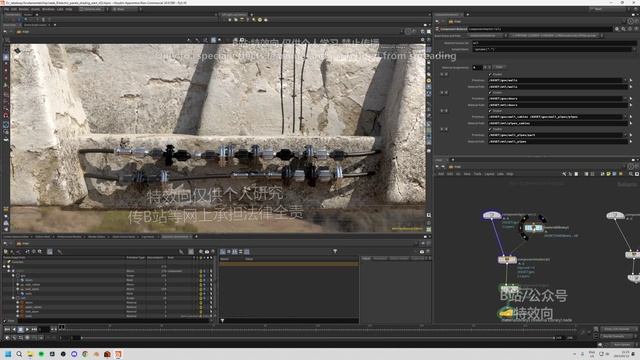Click the play forward button in playbar
Viewport: 640px width, 360px height.
pos(27,329)
